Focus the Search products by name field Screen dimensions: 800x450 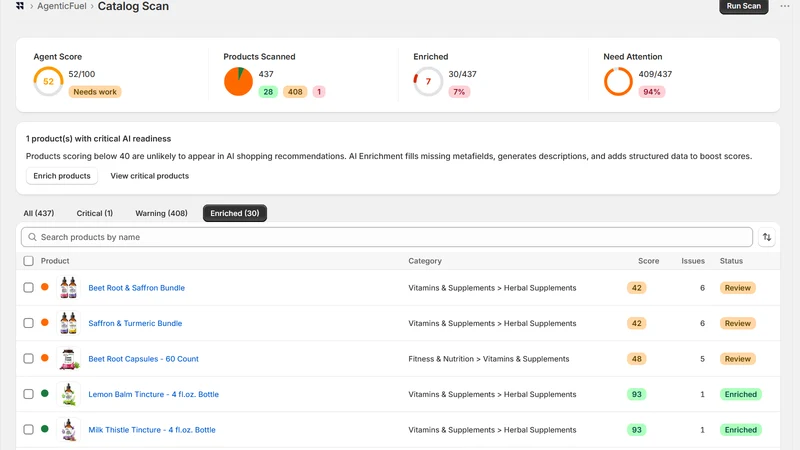coord(387,237)
